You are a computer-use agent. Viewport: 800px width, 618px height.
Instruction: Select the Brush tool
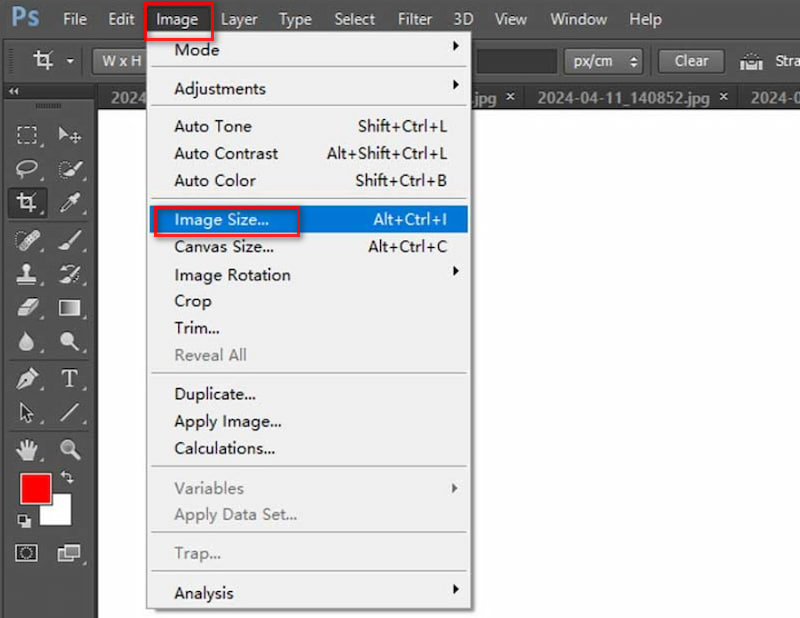69,241
